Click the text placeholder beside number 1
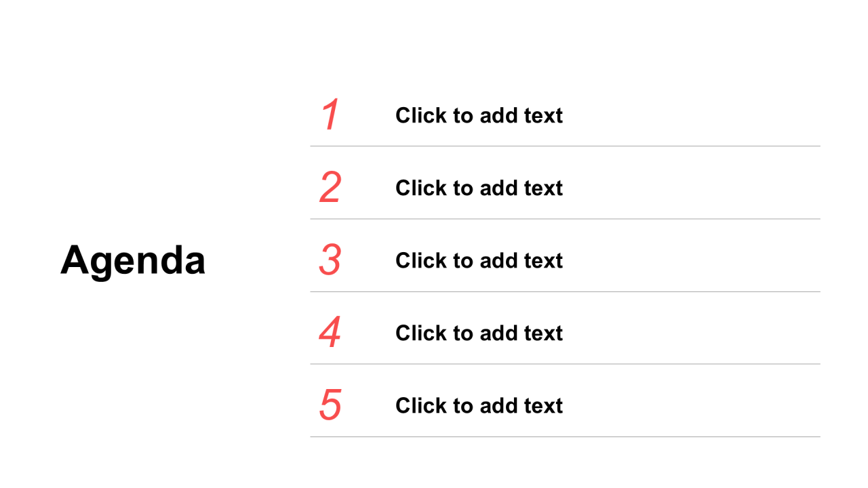Image resolution: width=868 pixels, height=488 pixels. coord(479,115)
